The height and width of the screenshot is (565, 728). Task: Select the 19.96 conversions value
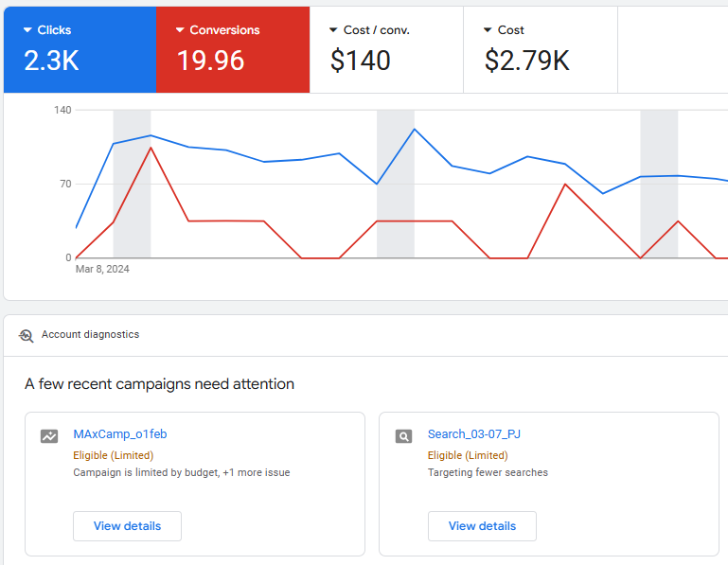(210, 62)
